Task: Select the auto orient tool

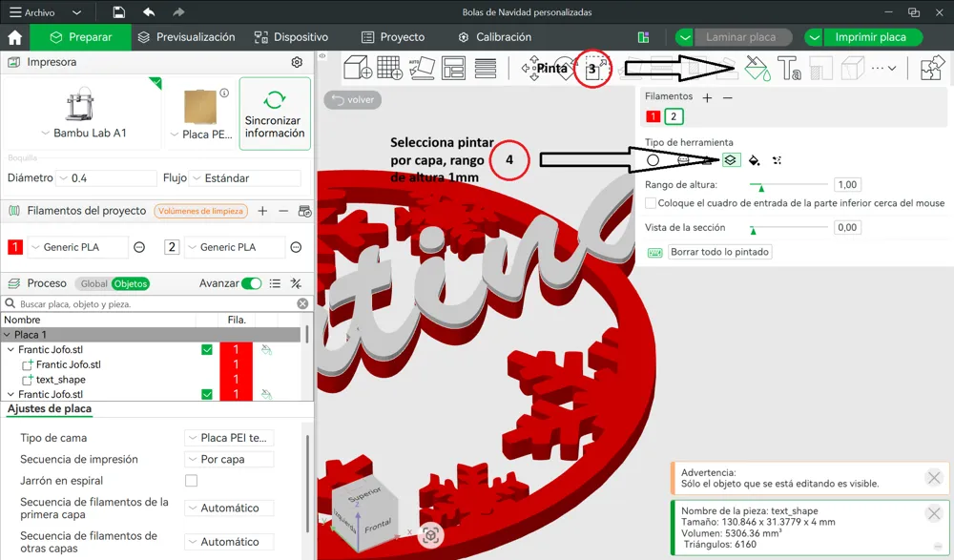Action: coord(422,68)
